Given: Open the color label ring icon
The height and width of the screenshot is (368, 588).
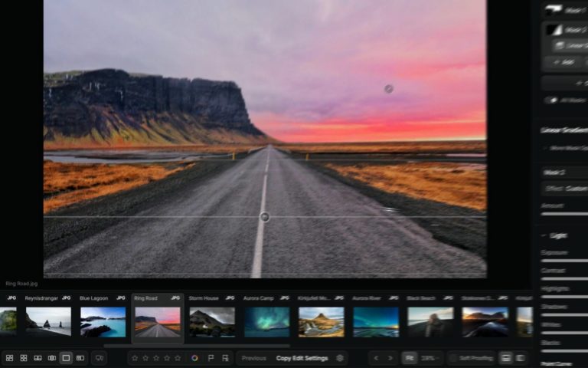Looking at the screenshot, I should click(x=194, y=358).
